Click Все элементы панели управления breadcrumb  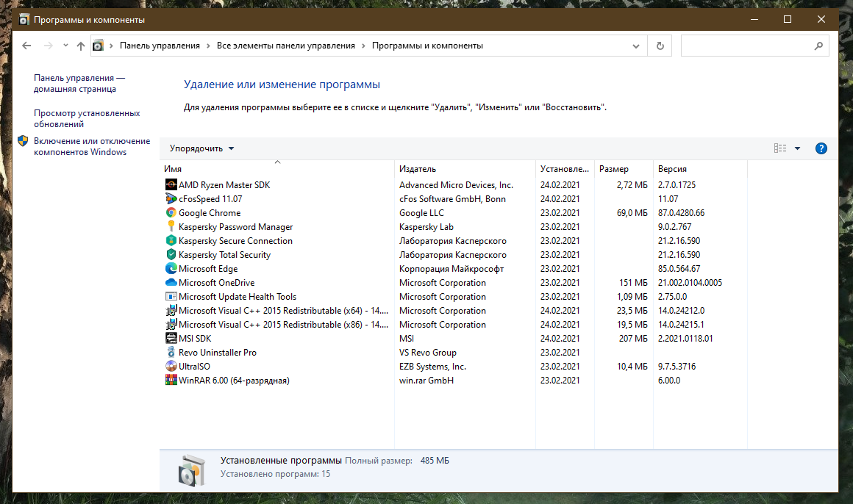click(x=285, y=46)
